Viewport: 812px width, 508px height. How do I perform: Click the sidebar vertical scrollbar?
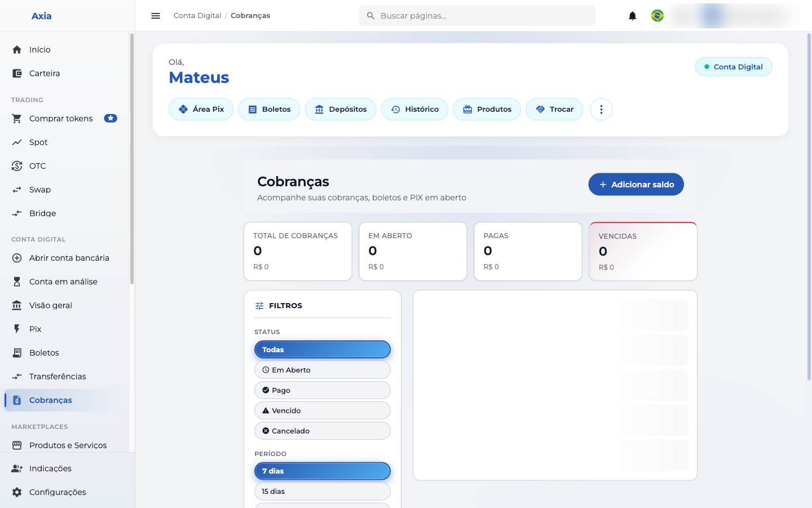(x=132, y=158)
